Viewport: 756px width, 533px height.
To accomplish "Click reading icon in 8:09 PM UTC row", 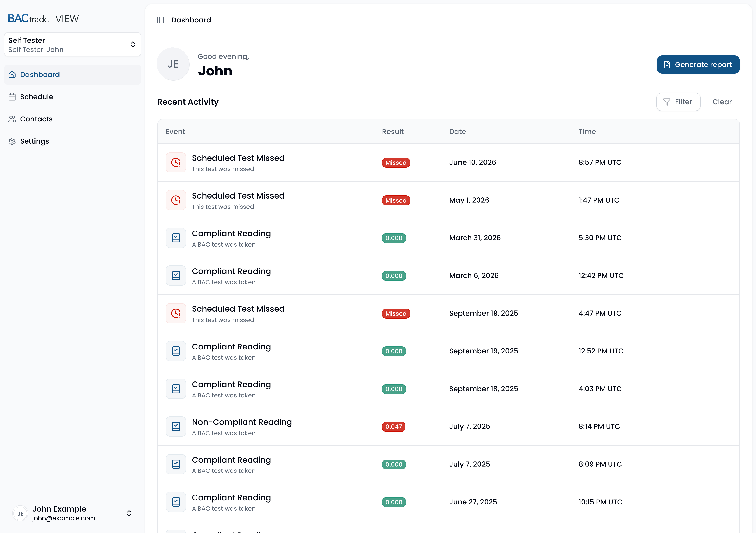I will [x=176, y=464].
